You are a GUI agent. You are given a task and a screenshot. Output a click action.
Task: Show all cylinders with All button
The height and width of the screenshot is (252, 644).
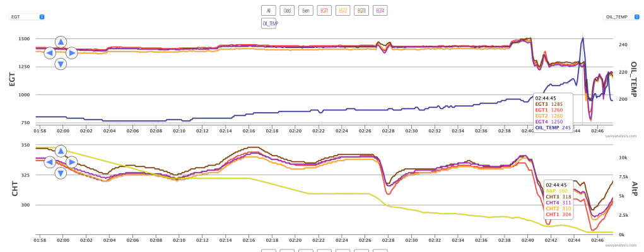pos(269,10)
